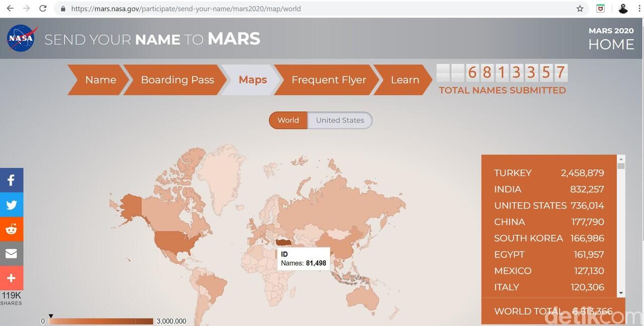Viewport: 644px width, 326px height.
Task: Click Brazil on the world map
Action: pos(214,288)
